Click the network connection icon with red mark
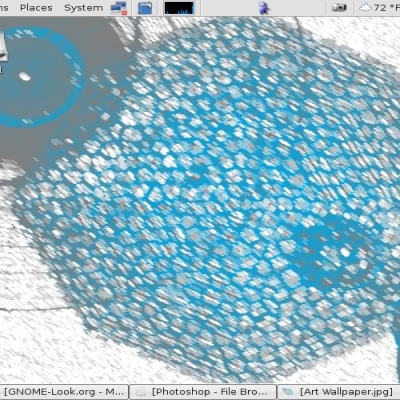Image resolution: width=400 pixels, height=400 pixels. [119, 8]
